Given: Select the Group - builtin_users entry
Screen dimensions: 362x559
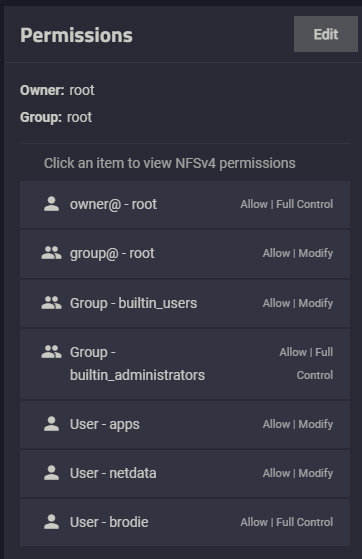Looking at the screenshot, I should 185,303.
